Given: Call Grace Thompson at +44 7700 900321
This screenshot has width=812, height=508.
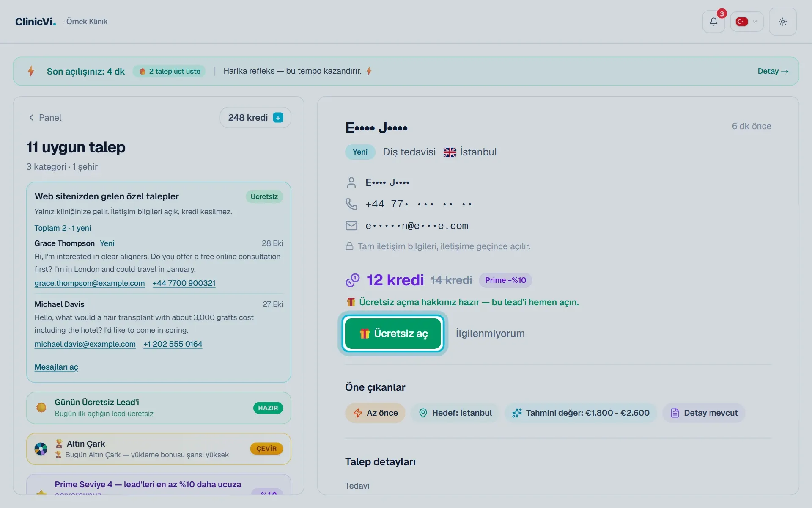Looking at the screenshot, I should click(x=184, y=283).
